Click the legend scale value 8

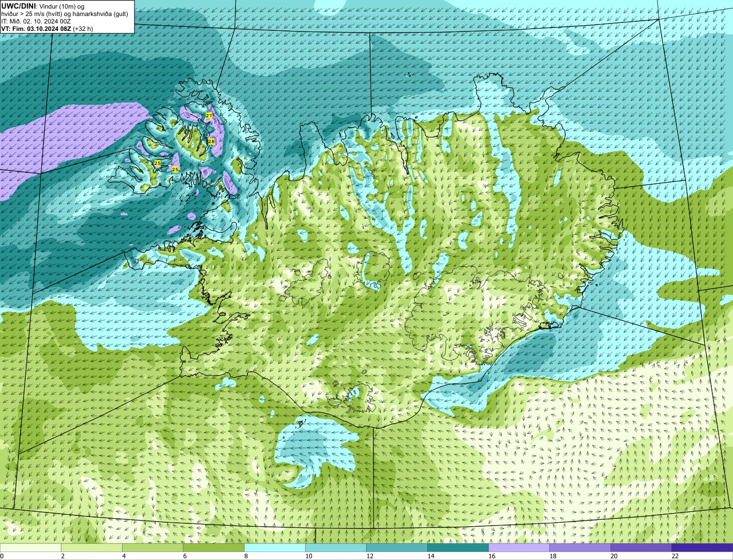point(246,556)
